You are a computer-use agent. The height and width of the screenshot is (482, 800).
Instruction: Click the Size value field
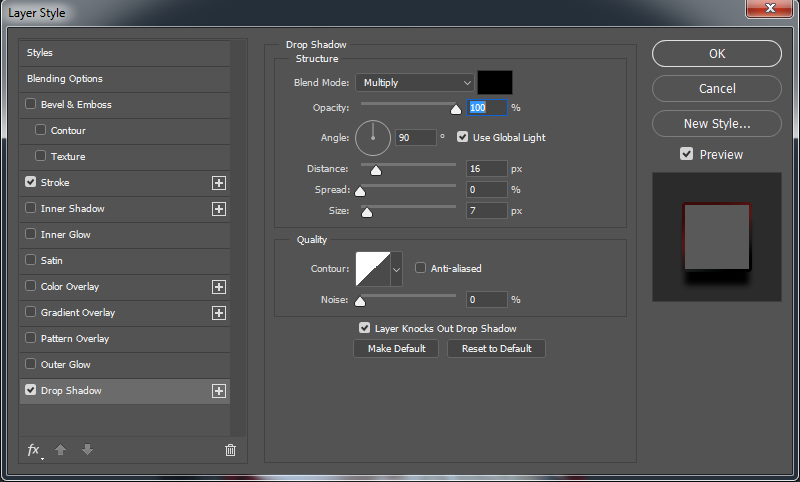coord(487,211)
